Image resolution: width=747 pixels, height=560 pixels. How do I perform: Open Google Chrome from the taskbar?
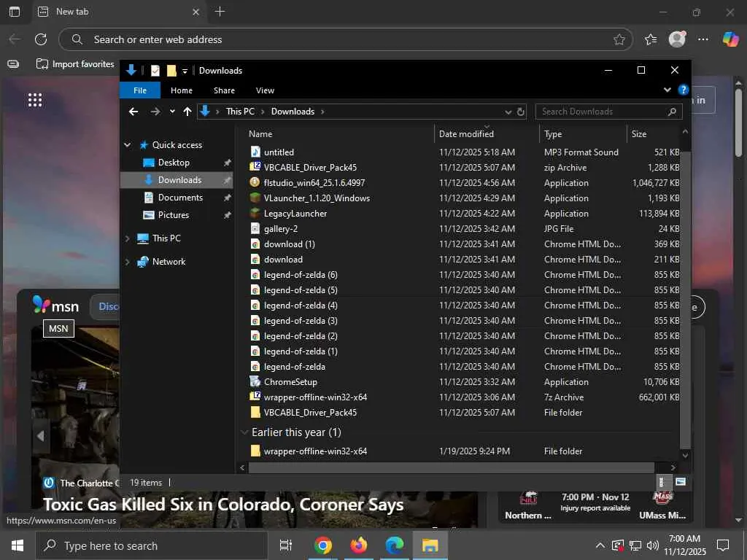[322, 545]
